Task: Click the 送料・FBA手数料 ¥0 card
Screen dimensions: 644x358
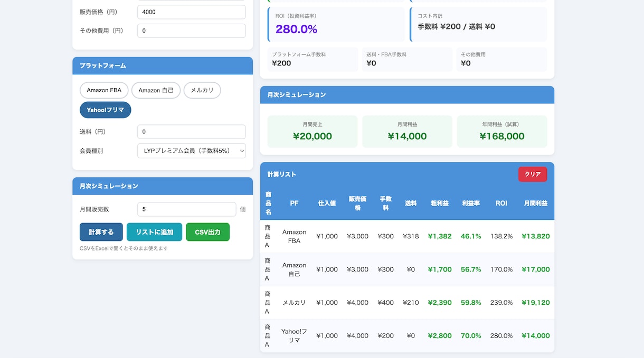Action: click(407, 60)
